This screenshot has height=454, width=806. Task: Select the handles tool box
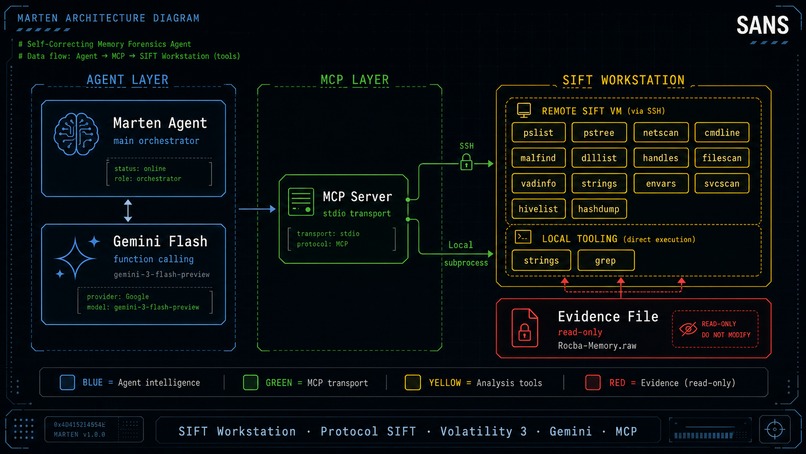pyautogui.click(x=661, y=158)
